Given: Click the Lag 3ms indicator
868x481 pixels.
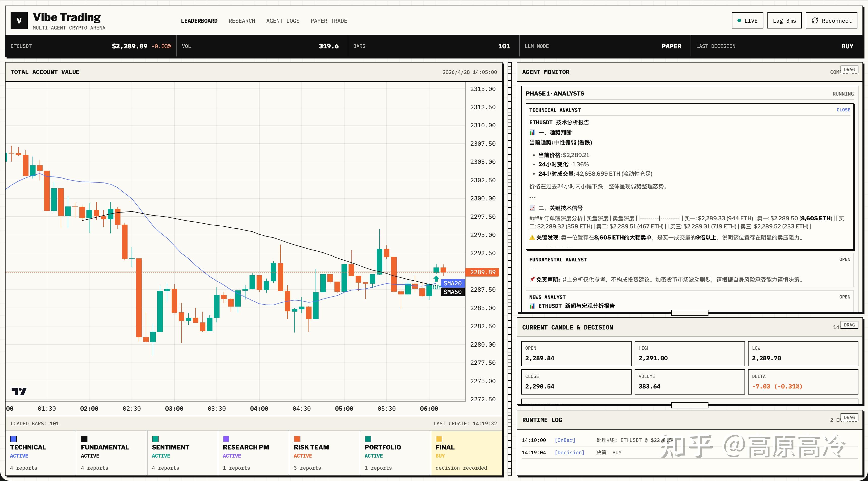Looking at the screenshot, I should pos(784,21).
